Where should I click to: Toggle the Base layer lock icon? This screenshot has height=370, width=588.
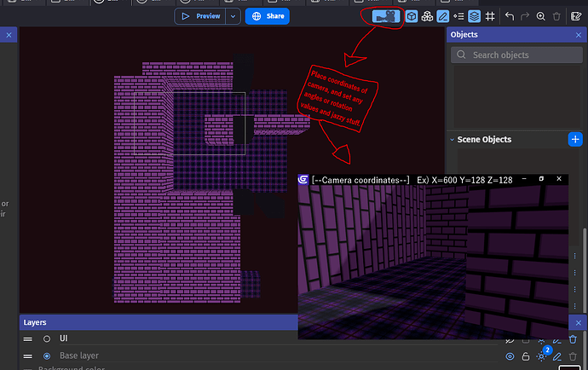tap(526, 356)
